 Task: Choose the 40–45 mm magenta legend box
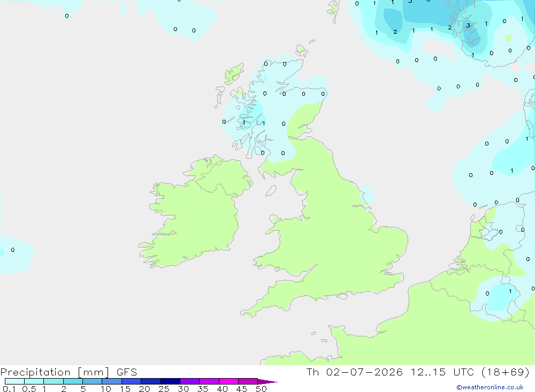tap(228, 381)
